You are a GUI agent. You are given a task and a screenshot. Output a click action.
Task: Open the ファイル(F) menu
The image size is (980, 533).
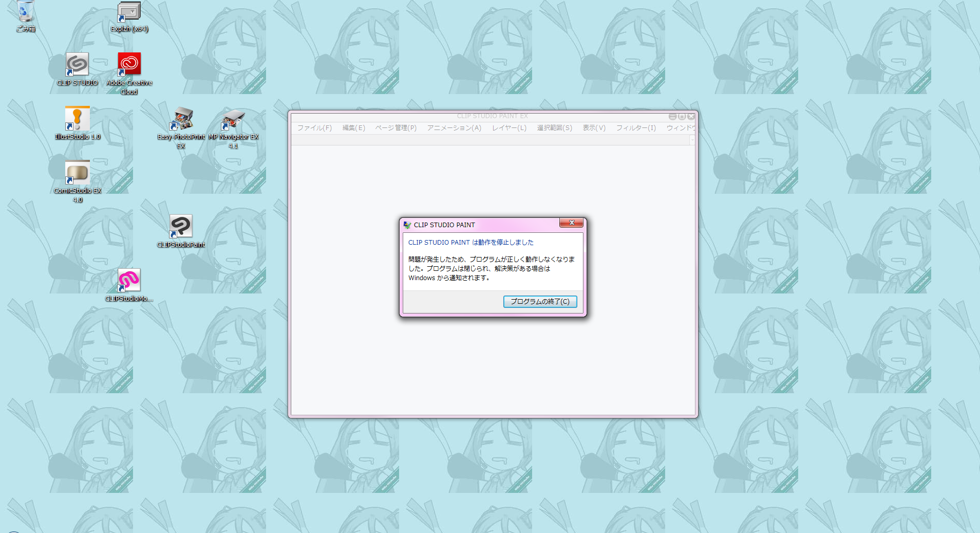tap(314, 128)
